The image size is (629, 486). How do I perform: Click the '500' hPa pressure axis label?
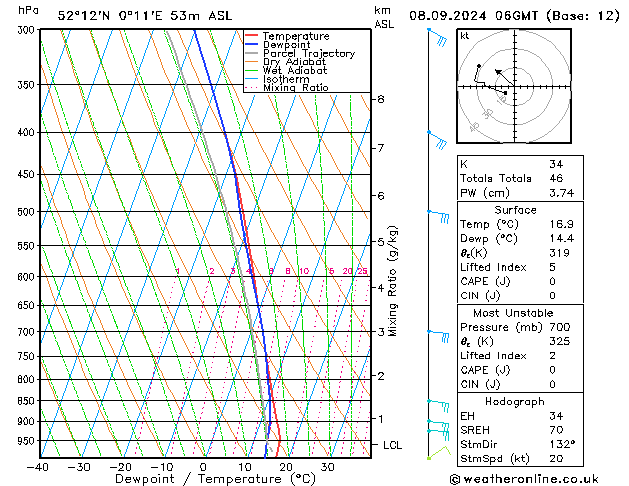28,212
